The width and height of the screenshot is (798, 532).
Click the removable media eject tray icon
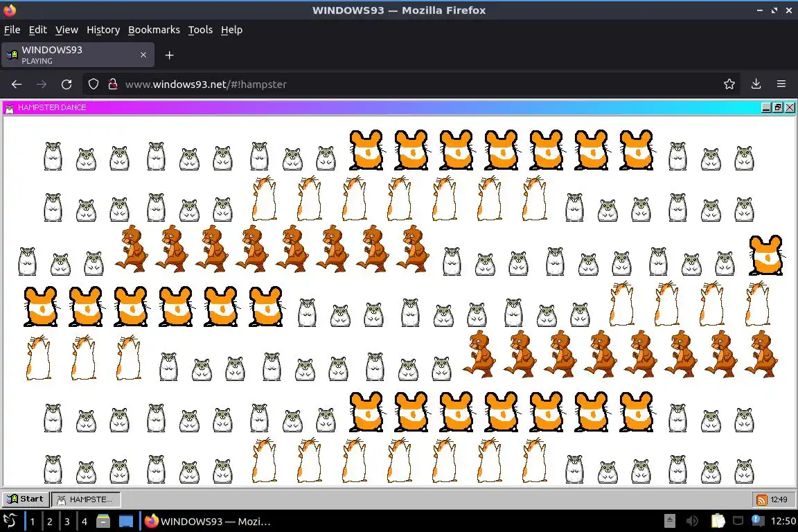670,521
